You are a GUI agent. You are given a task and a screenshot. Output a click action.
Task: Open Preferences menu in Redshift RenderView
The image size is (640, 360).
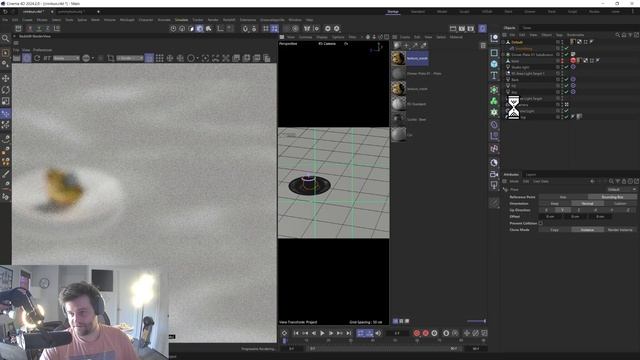click(42, 50)
